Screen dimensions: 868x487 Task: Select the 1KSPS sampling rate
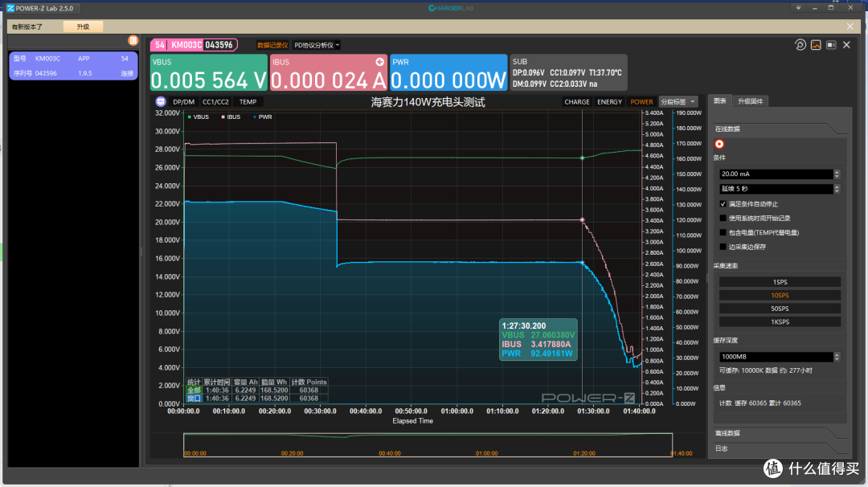tap(780, 322)
